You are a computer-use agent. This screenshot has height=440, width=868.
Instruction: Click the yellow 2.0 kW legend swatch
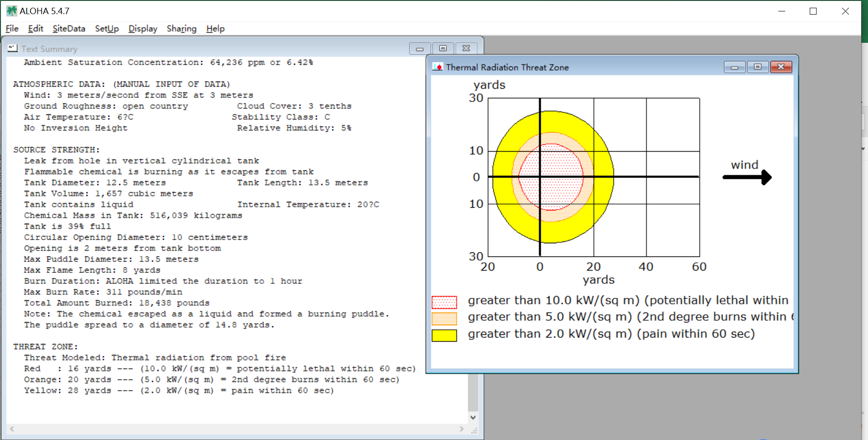444,335
